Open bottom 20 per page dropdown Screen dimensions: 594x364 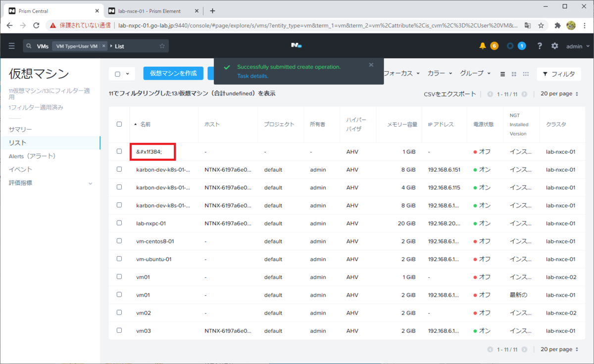tap(559, 349)
